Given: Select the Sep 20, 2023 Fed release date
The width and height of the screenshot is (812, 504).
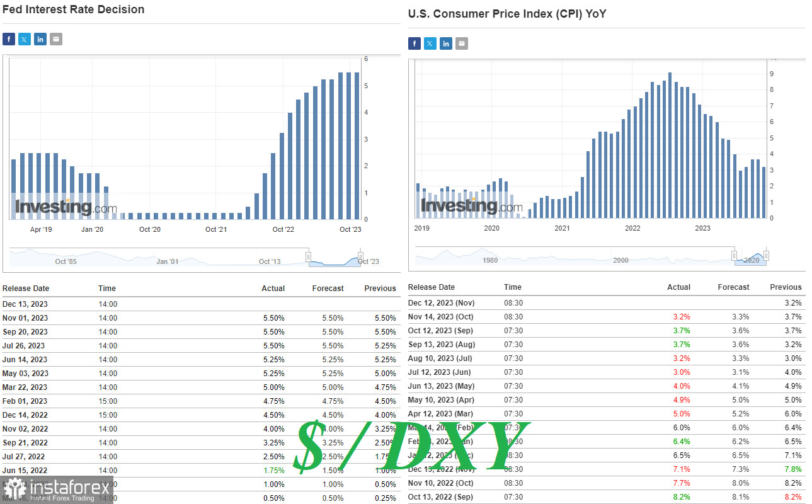Looking at the screenshot, I should [x=25, y=332].
